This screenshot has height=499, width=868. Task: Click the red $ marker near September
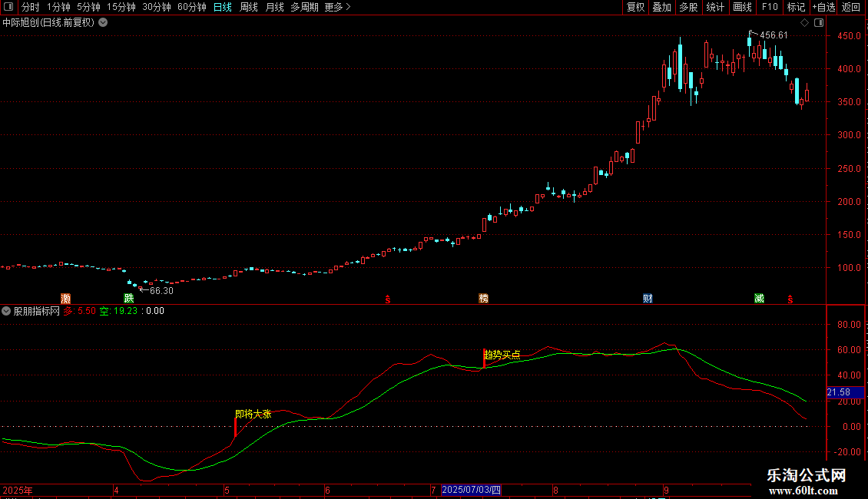click(x=790, y=299)
